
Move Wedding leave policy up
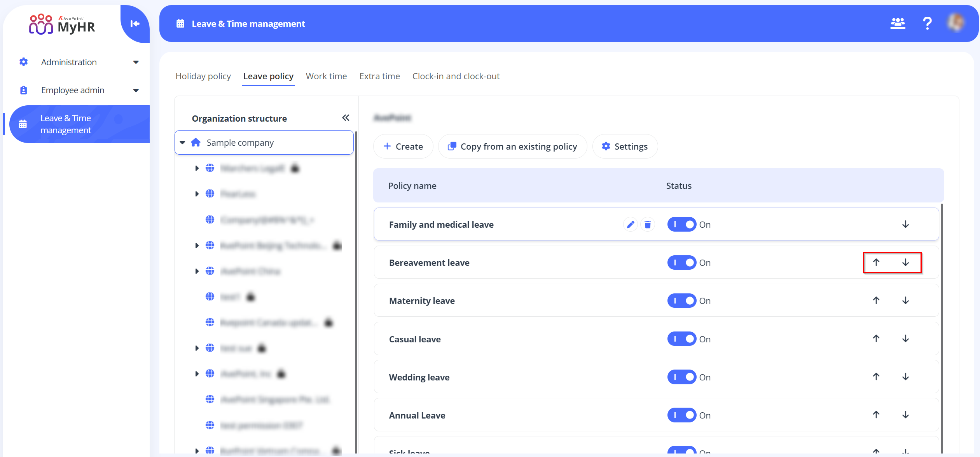coord(876,377)
